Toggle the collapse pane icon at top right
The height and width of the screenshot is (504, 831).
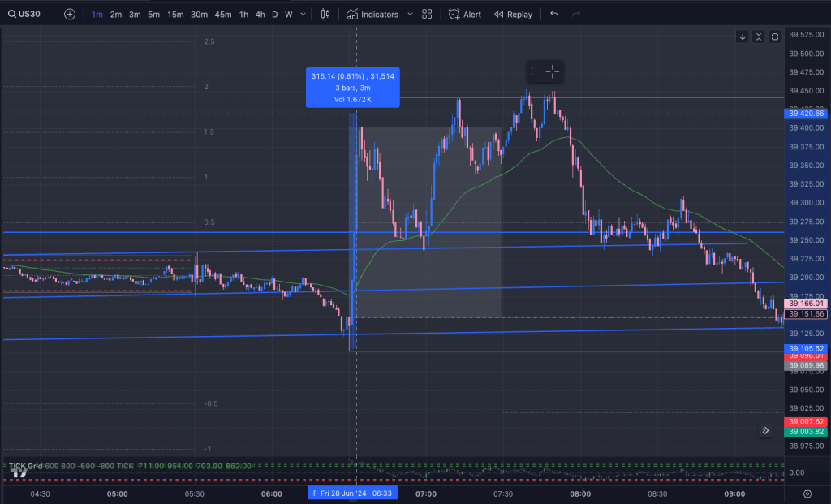coord(759,37)
